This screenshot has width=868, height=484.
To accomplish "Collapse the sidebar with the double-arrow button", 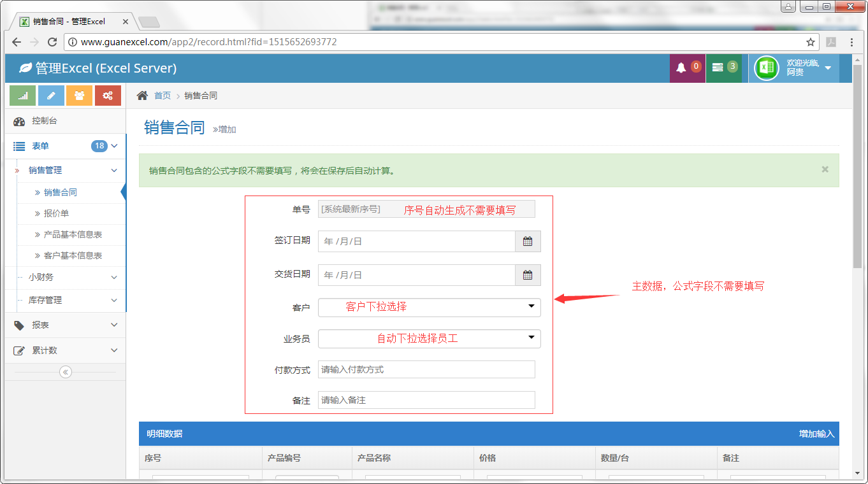I will point(65,373).
